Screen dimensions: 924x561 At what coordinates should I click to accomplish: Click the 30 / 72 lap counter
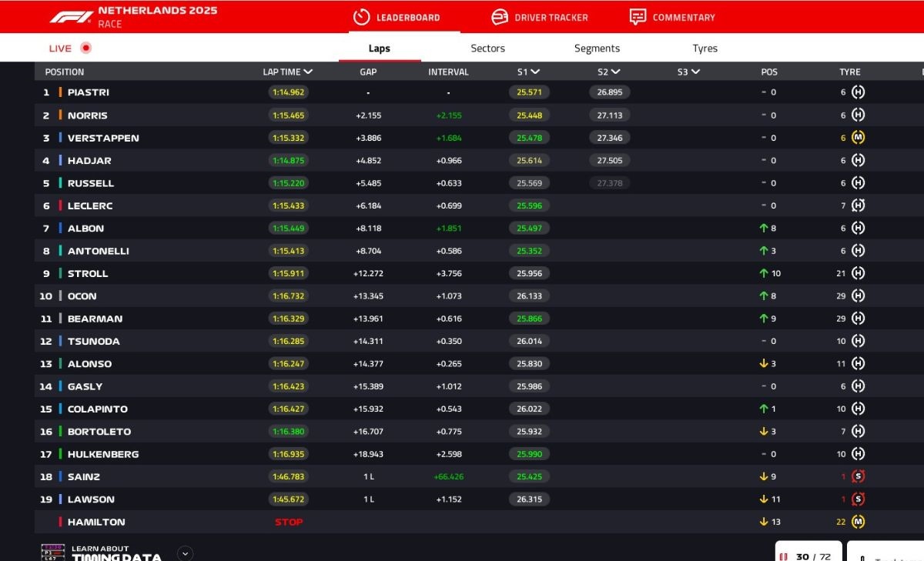(808, 556)
